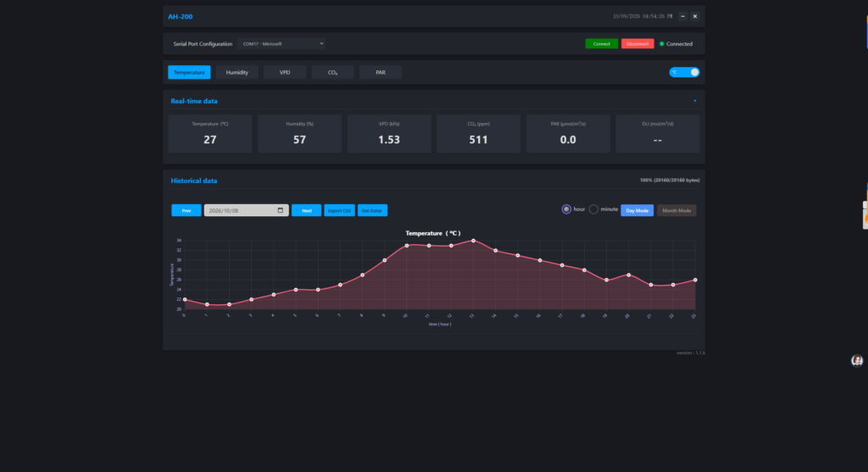Click the Historical data heading

[194, 181]
